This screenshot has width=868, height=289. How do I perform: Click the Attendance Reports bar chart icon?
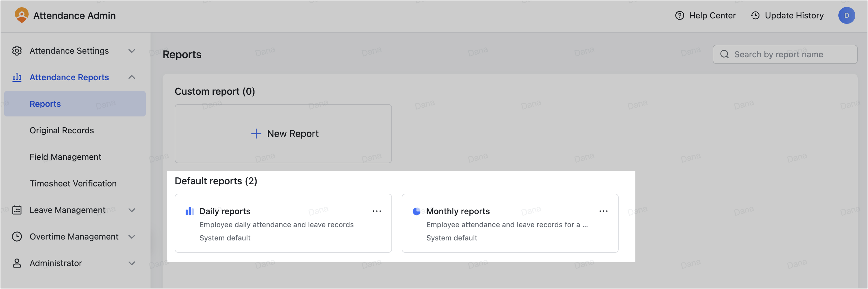pyautogui.click(x=17, y=77)
